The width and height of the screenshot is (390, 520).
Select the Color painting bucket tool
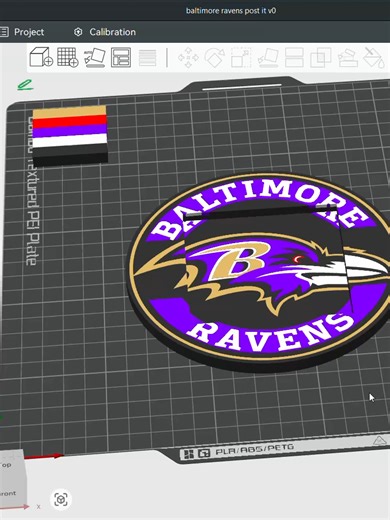point(374,57)
